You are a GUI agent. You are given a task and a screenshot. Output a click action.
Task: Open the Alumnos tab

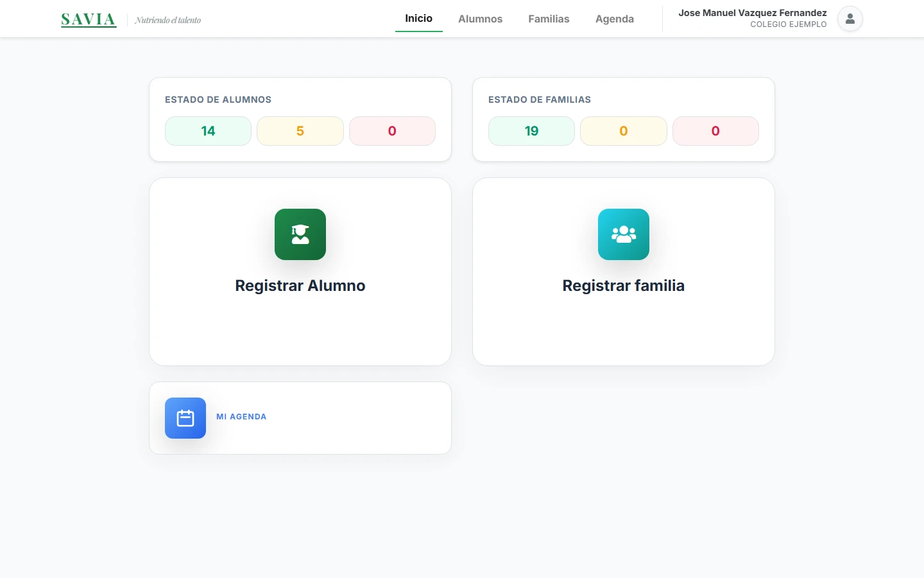tap(481, 19)
